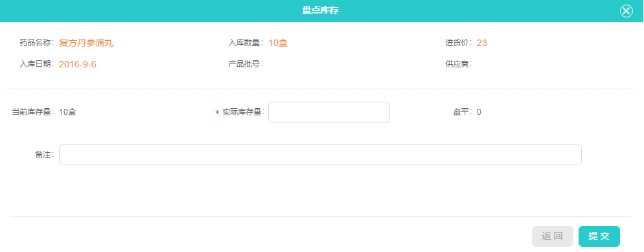Click the 当前库存量 value 10盒 in gray

click(x=67, y=112)
